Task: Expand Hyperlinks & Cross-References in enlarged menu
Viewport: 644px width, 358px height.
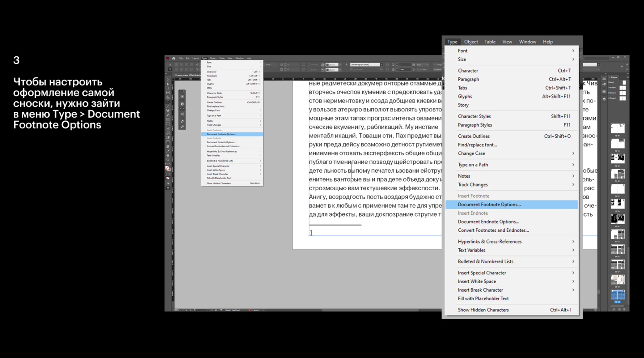Action: [x=512, y=242]
